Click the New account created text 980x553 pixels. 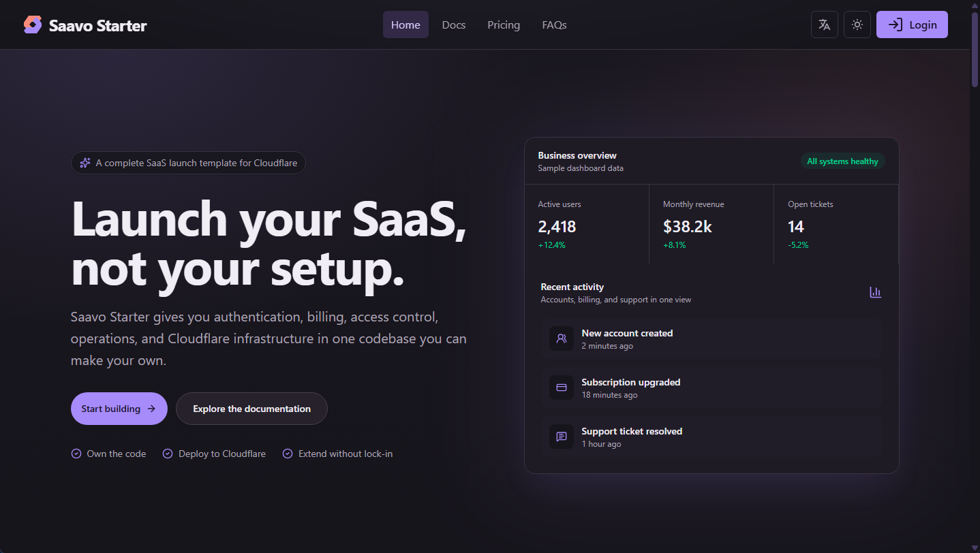click(627, 333)
